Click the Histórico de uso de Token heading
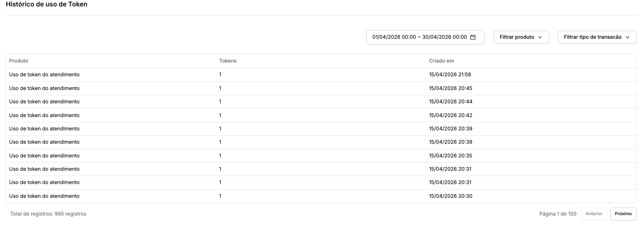Image resolution: width=644 pixels, height=239 pixels. click(x=46, y=4)
